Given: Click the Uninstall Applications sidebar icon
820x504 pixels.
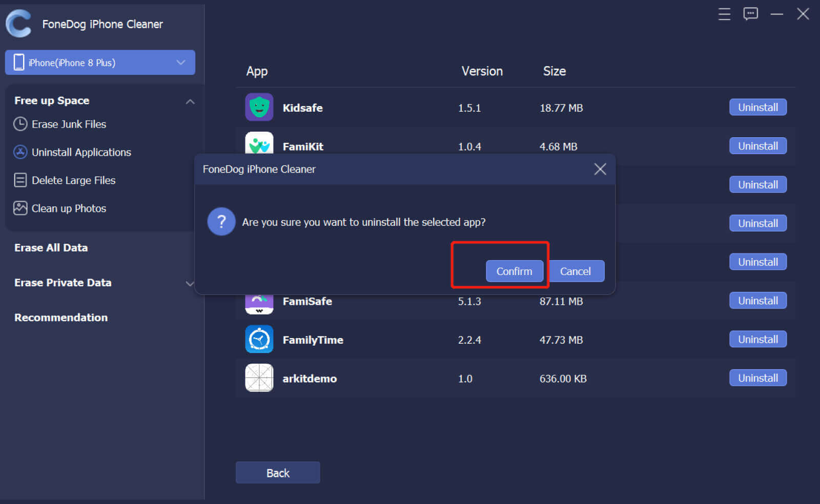Looking at the screenshot, I should [x=20, y=152].
